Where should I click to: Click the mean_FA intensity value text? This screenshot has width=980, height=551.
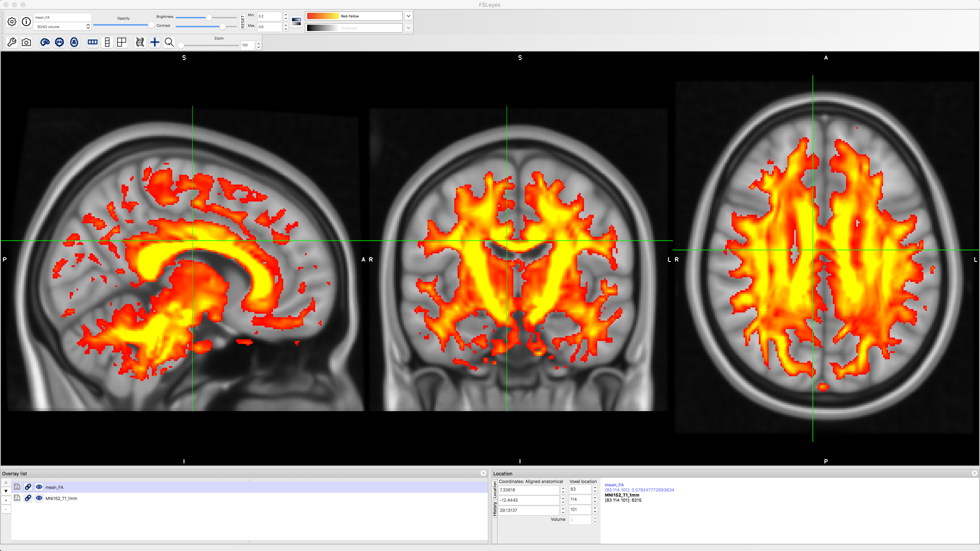click(639, 490)
